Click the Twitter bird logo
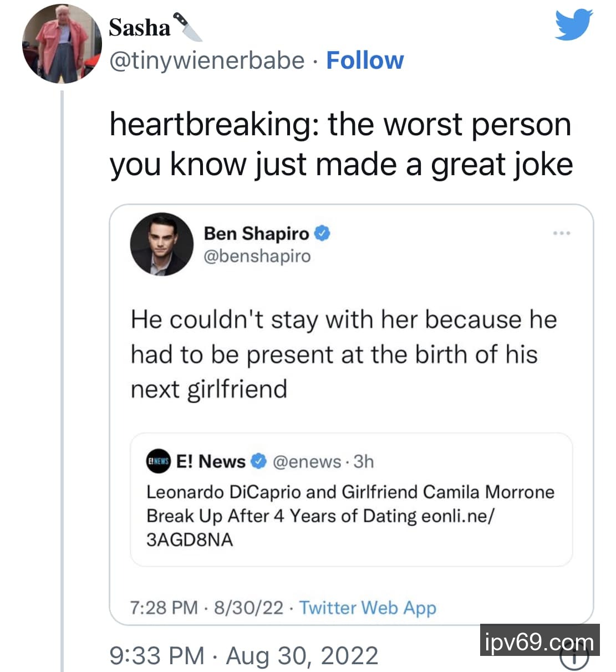This screenshot has height=672, width=616. point(574,26)
